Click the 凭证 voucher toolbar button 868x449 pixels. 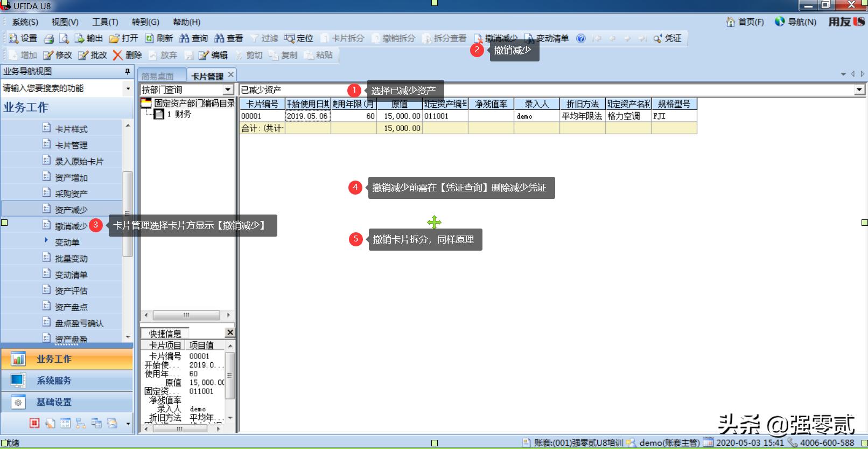(x=668, y=38)
